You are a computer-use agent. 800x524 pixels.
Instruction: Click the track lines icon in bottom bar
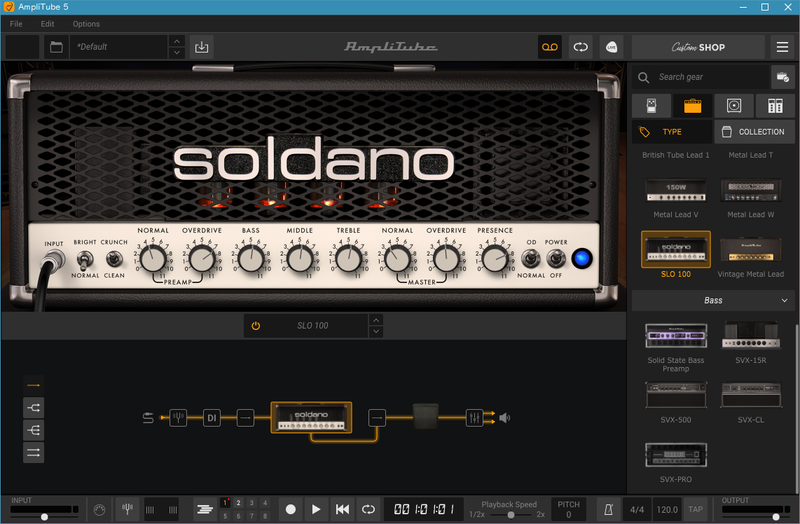205,509
